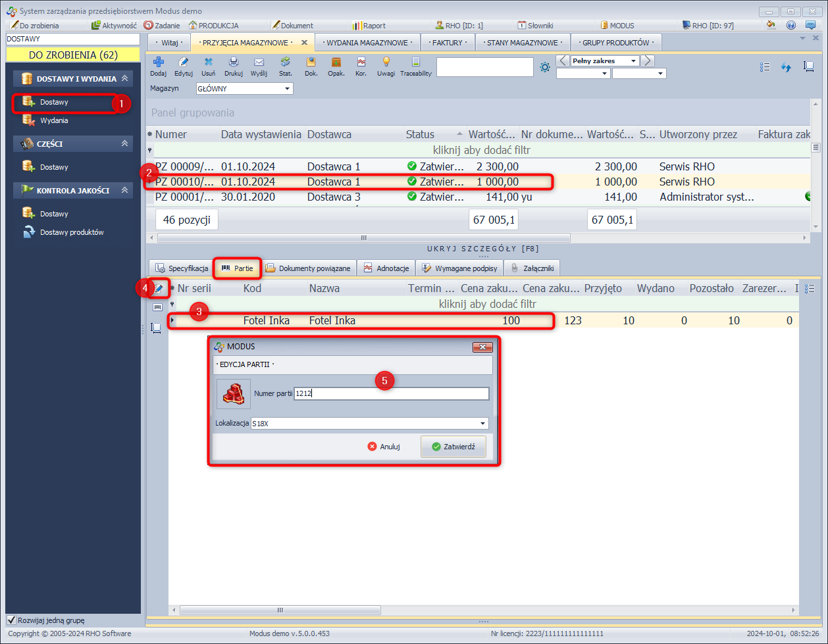Click the Anuluj button in the dialog
The width and height of the screenshot is (828, 644).
click(x=384, y=447)
